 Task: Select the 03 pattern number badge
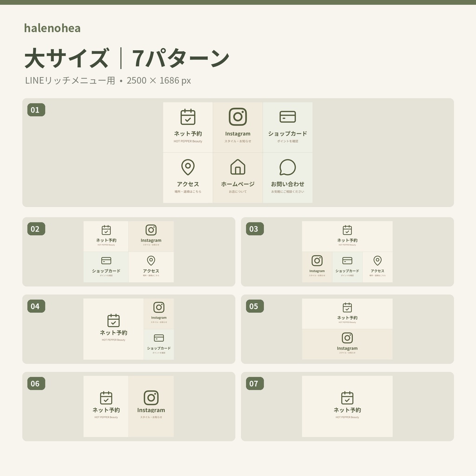(x=255, y=229)
